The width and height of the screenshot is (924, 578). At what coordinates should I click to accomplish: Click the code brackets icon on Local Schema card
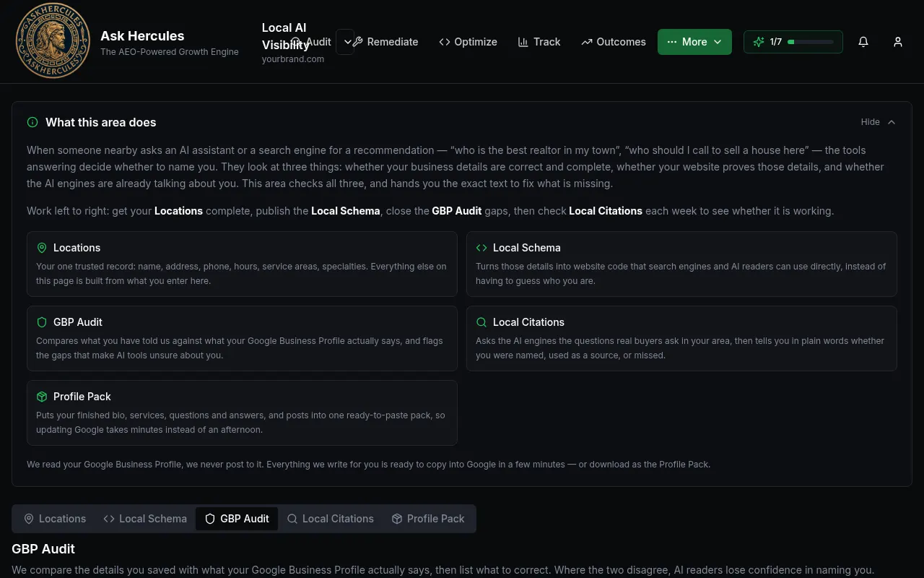481,248
